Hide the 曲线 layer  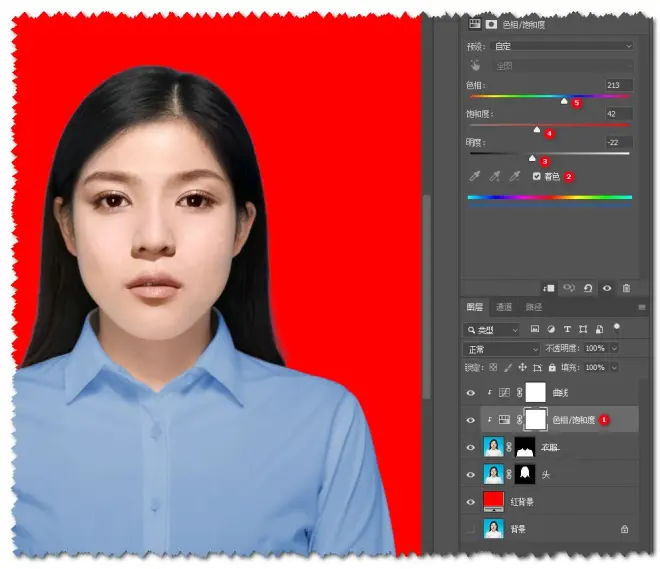pos(471,393)
